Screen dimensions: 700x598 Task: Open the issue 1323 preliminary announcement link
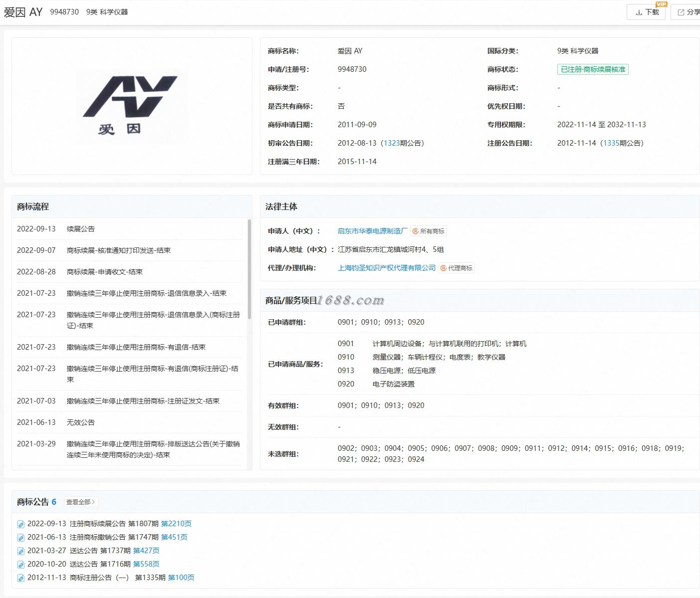point(392,143)
